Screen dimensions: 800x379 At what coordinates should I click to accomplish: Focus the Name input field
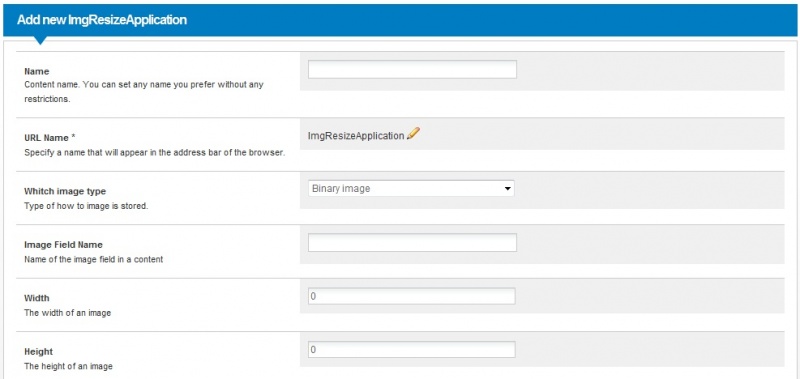point(412,69)
